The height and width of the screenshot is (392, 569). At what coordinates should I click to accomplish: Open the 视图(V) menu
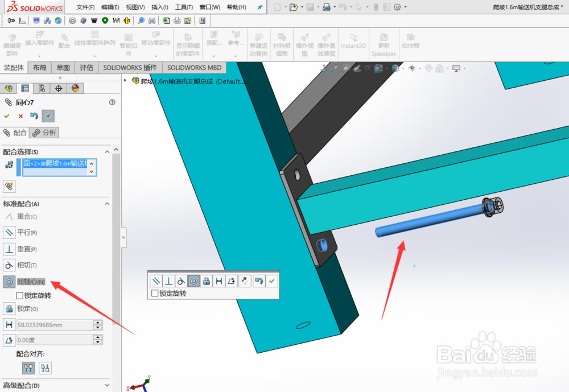(x=135, y=7)
